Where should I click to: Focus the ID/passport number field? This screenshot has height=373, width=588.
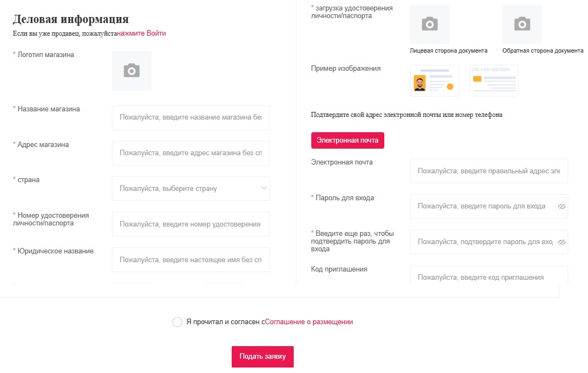coord(191,224)
